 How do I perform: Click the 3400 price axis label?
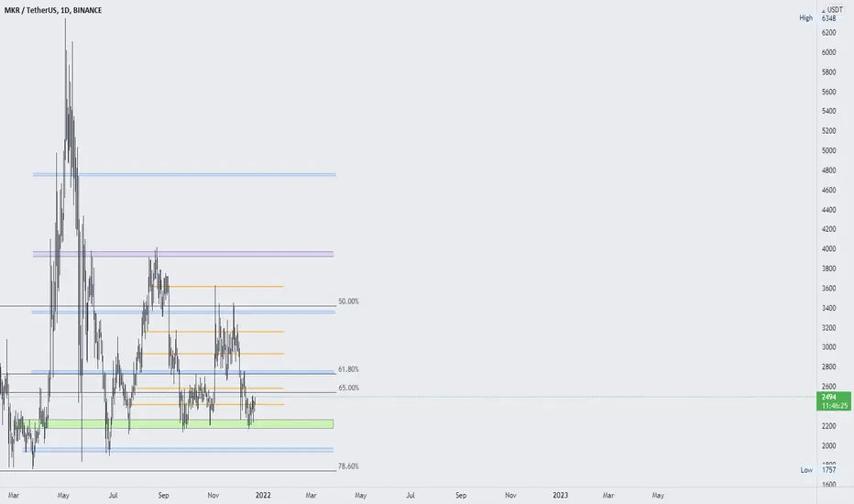[x=828, y=309]
